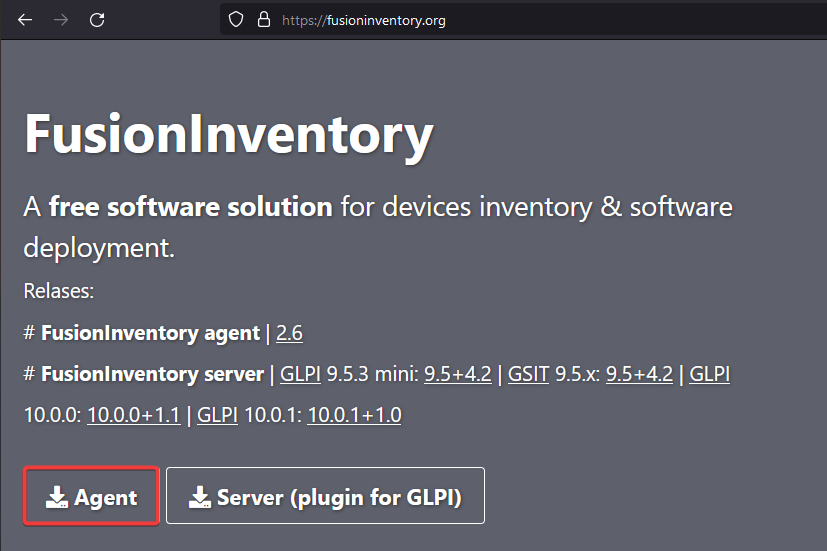Open the tracking protection shield icon
827x551 pixels.
(237, 19)
